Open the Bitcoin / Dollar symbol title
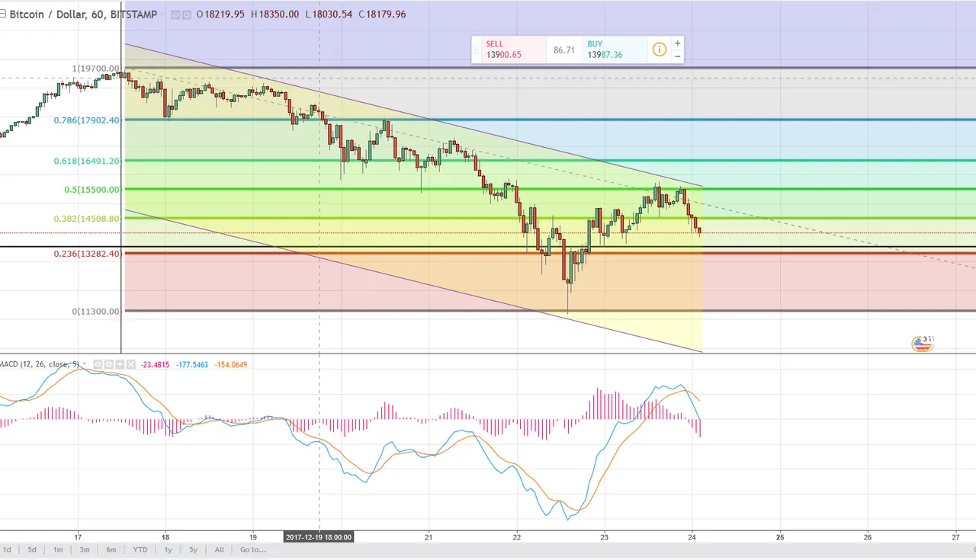The width and height of the screenshot is (976, 560). point(83,14)
